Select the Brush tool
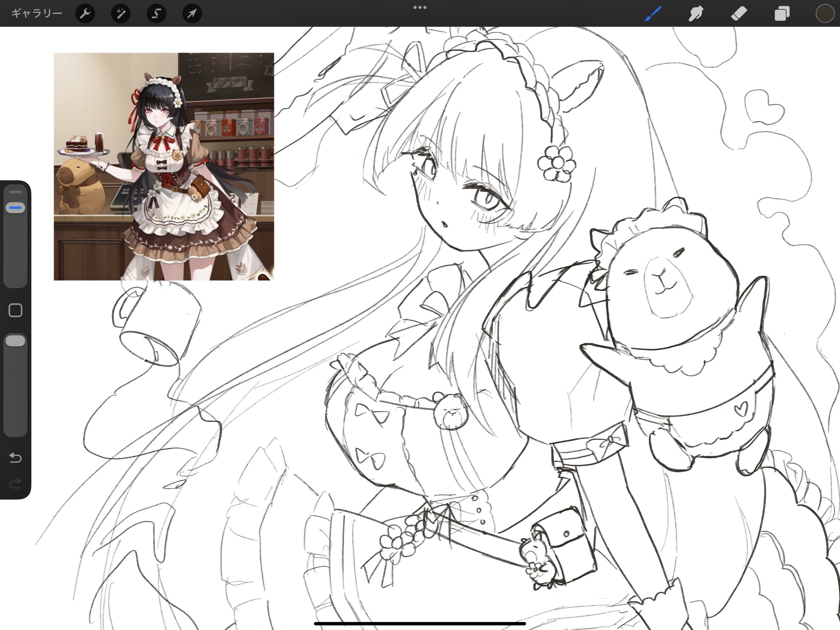840x630 pixels. pyautogui.click(x=653, y=14)
